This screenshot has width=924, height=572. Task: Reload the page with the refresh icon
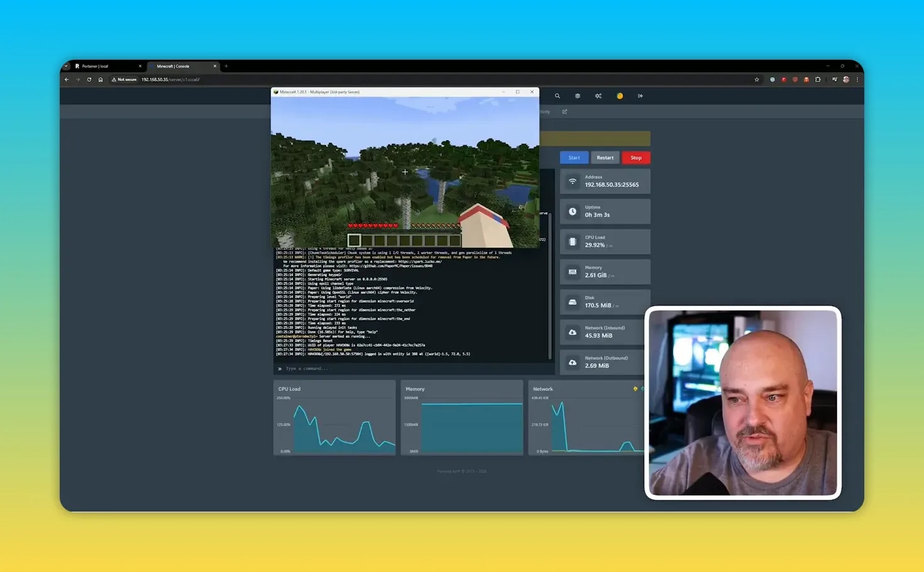pyautogui.click(x=89, y=80)
